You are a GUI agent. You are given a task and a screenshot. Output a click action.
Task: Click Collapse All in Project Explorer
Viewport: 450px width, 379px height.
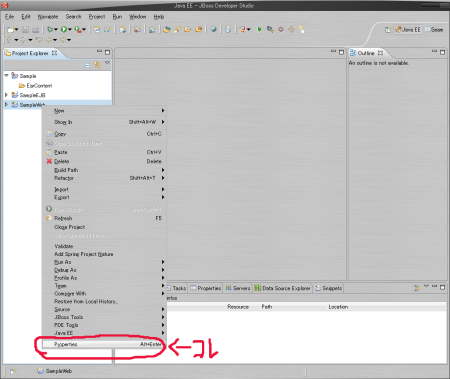87,65
